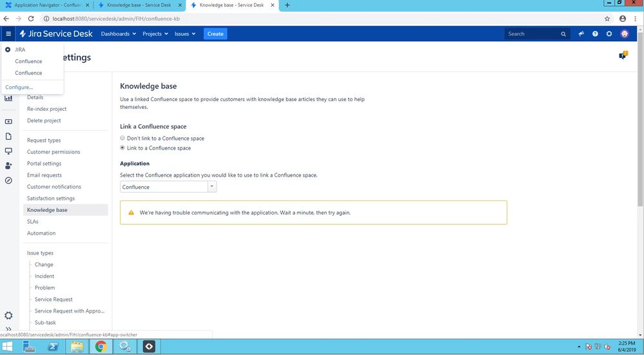Open the Raise a request sidebar icon

pyautogui.click(x=8, y=122)
